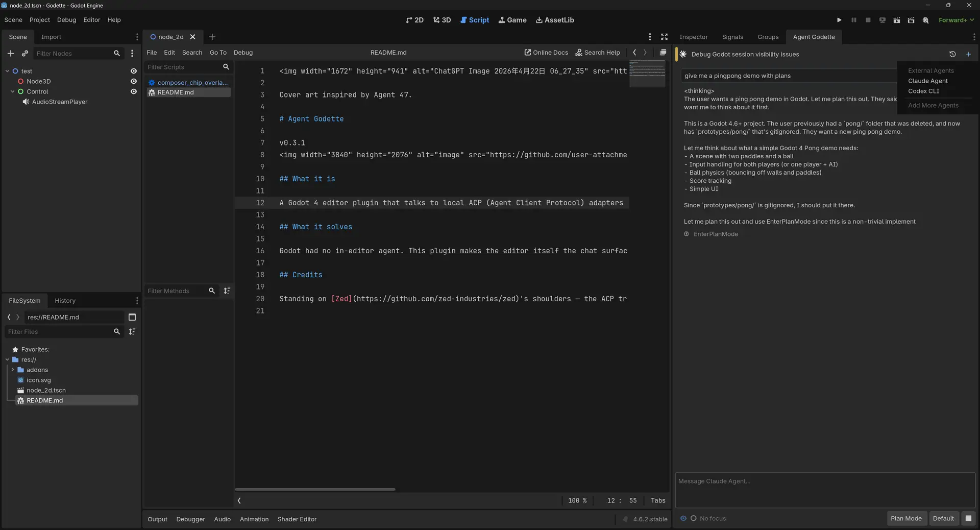This screenshot has width=980, height=530.
Task: Click the Add Child Node plus icon
Action: (10, 54)
